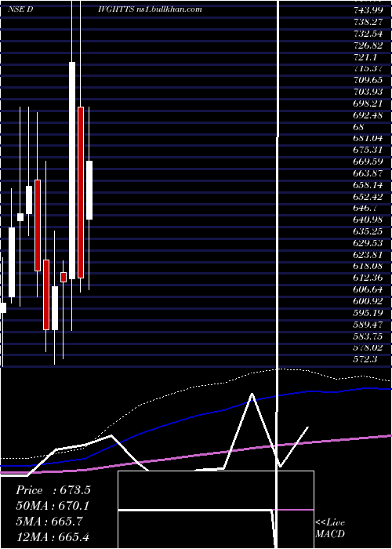Select the 50MA : 670.1 readout
This screenshot has width=392, height=549.
tap(53, 506)
